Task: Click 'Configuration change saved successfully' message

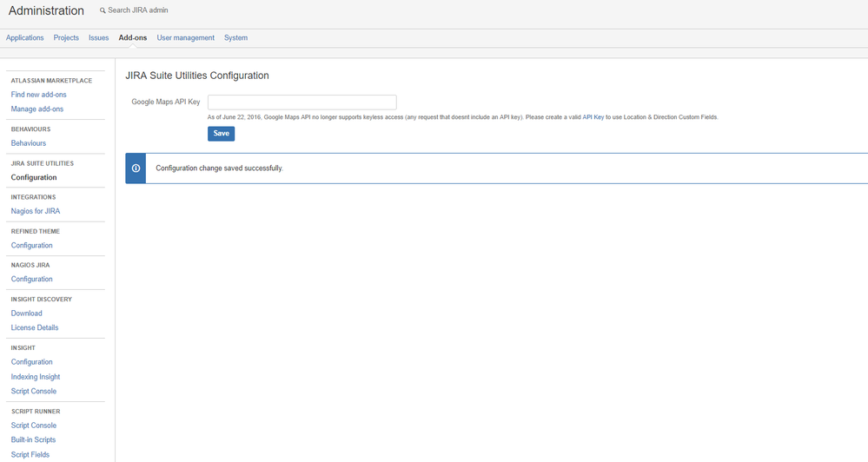Action: (219, 168)
